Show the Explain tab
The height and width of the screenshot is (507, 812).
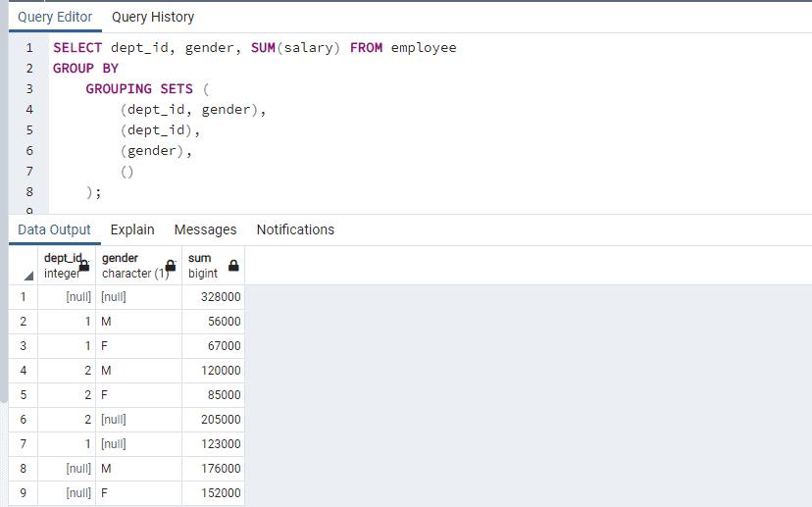pyautogui.click(x=132, y=229)
